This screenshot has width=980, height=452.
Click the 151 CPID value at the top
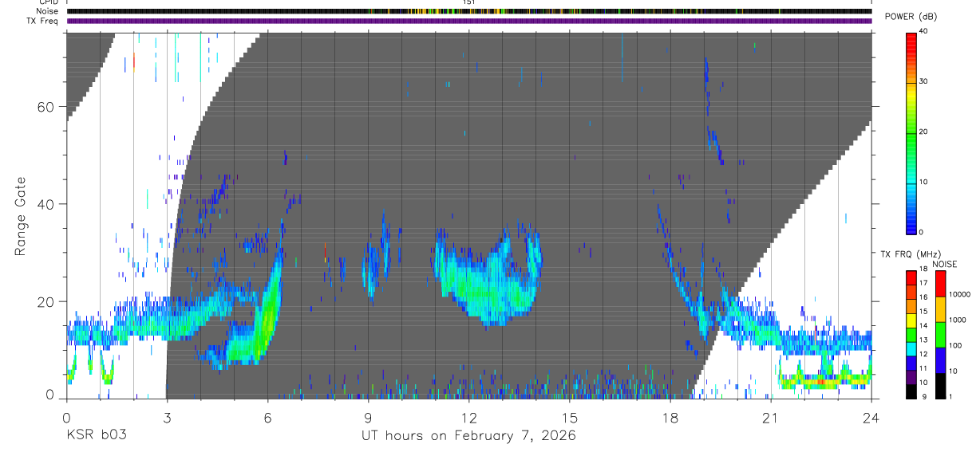click(x=469, y=2)
